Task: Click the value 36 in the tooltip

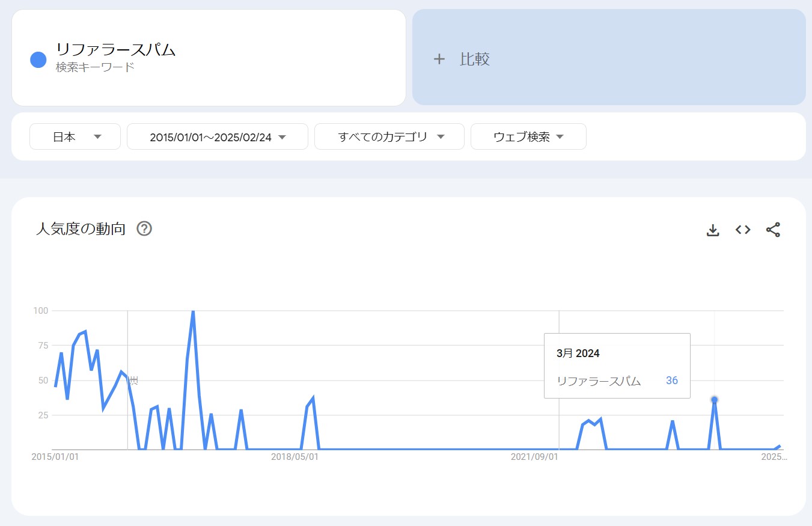Action: pos(671,381)
